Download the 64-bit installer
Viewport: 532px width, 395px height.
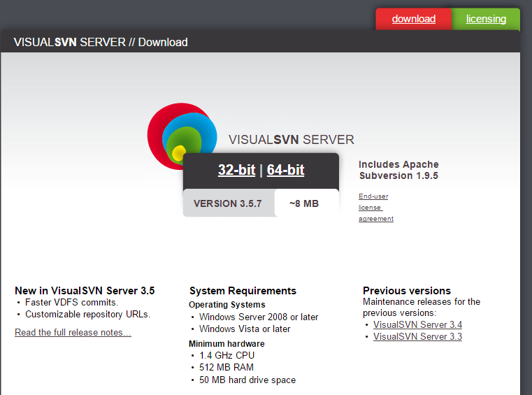tap(285, 170)
